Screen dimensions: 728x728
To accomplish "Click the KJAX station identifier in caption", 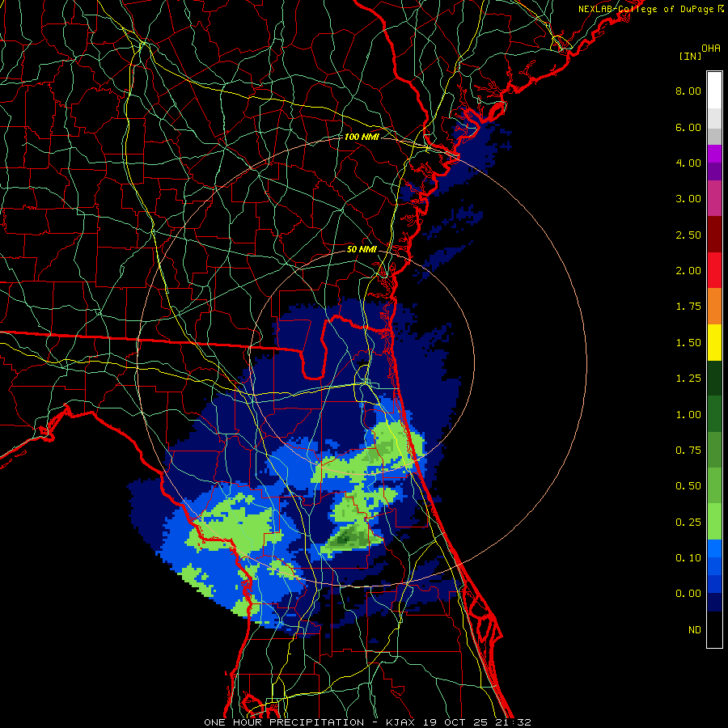I will click(401, 722).
